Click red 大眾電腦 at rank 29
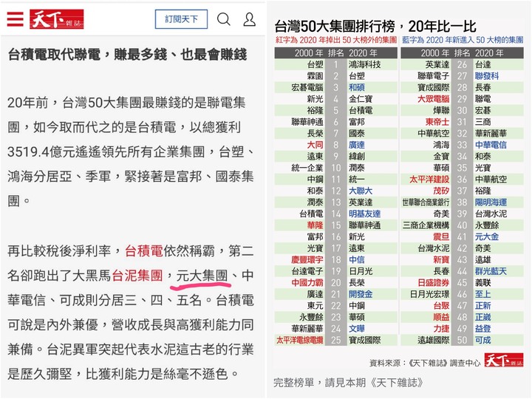This screenshot has height=399, width=532. [x=434, y=99]
